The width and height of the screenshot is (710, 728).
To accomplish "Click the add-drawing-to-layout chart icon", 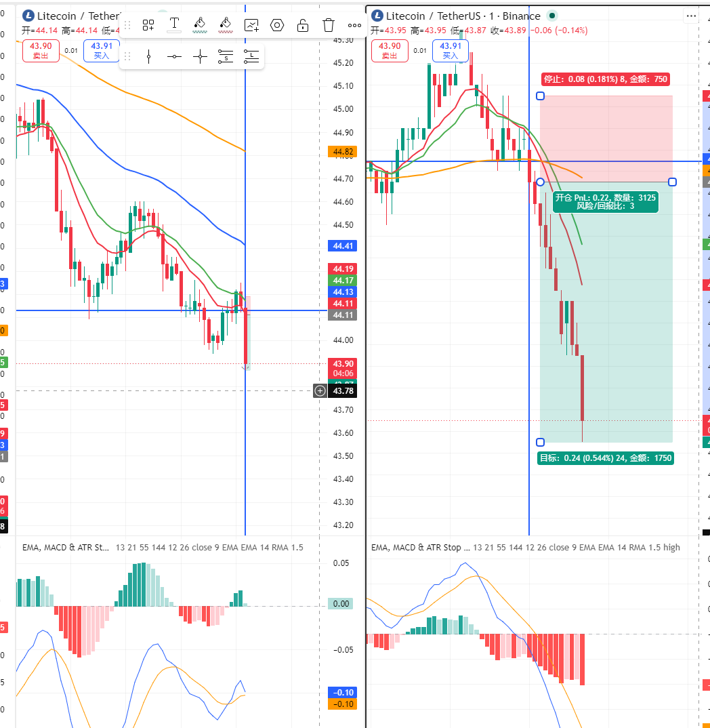I will (251, 25).
